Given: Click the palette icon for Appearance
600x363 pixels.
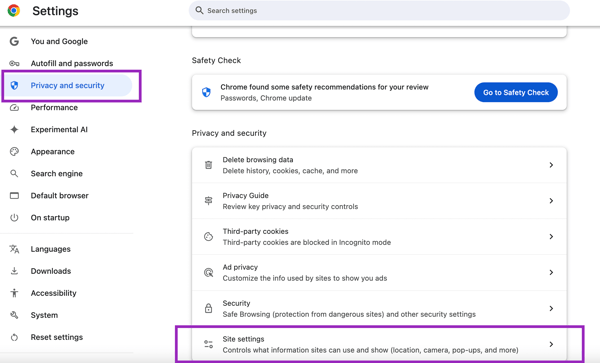Looking at the screenshot, I should tap(14, 151).
